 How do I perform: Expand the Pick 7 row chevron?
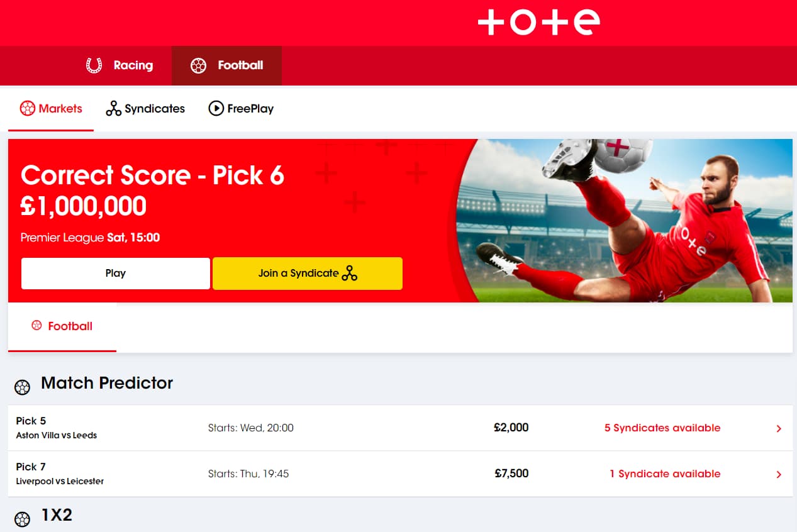click(779, 474)
